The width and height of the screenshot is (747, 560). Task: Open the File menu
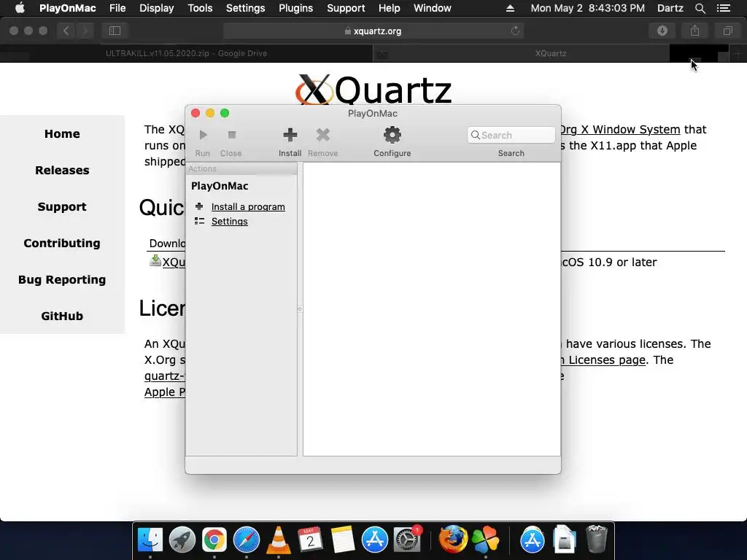point(117,8)
